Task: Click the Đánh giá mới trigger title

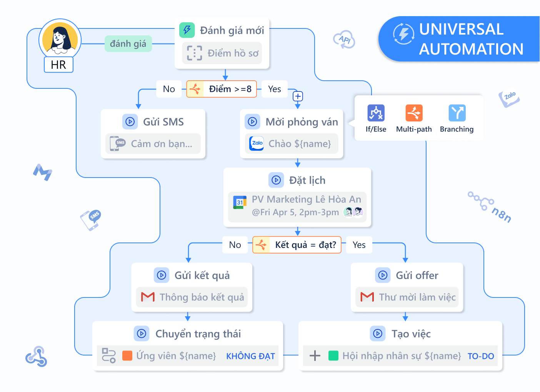Action: coord(232,30)
